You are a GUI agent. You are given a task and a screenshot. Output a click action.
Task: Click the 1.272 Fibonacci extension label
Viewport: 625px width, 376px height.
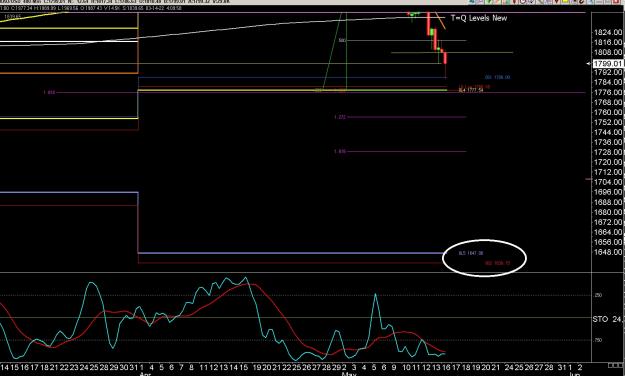340,117
